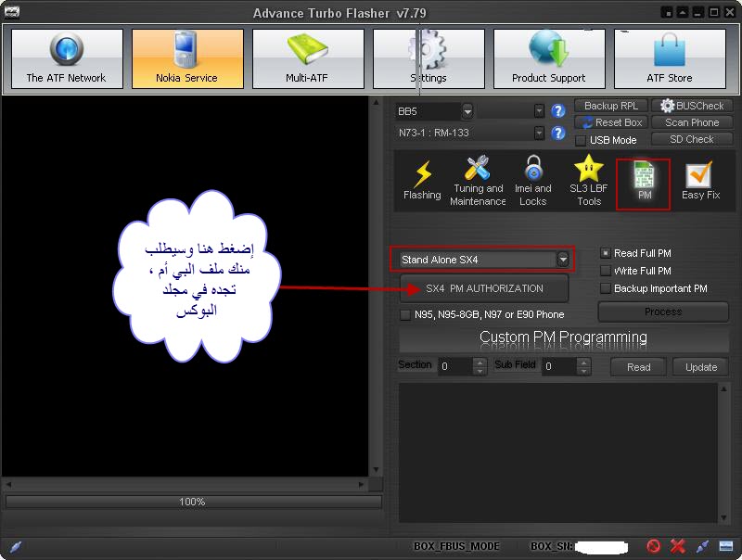
Task: Click BOX_FBUS_MODE status text
Action: [x=456, y=546]
